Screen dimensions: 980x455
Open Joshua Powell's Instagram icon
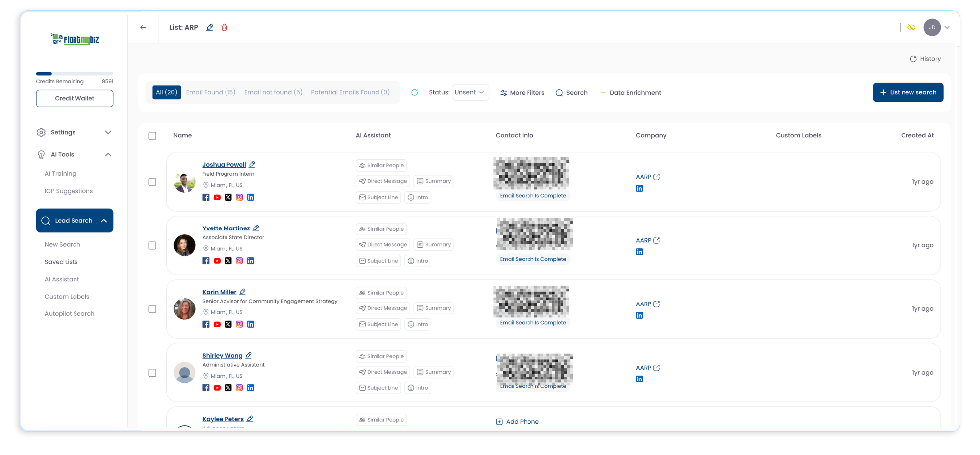coord(239,197)
